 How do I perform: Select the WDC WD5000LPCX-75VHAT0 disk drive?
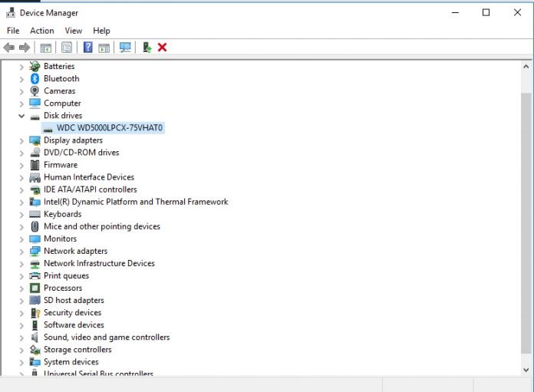click(x=103, y=127)
